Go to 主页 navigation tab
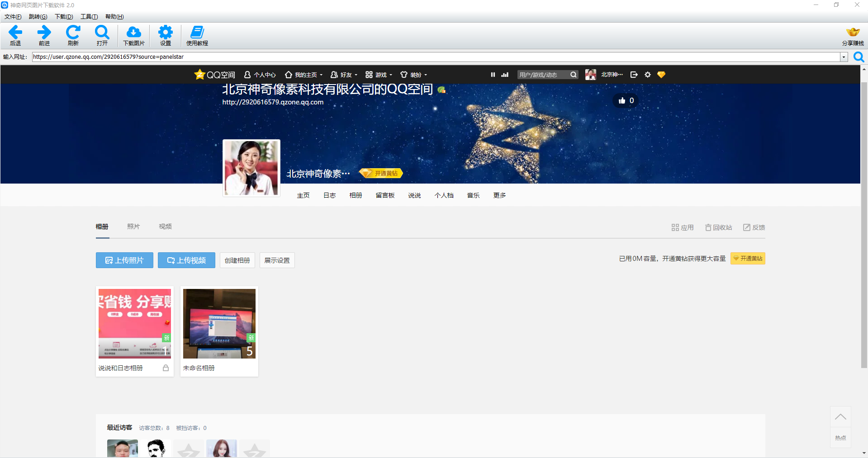Screen dimensions: 868x458 pyautogui.click(x=303, y=195)
